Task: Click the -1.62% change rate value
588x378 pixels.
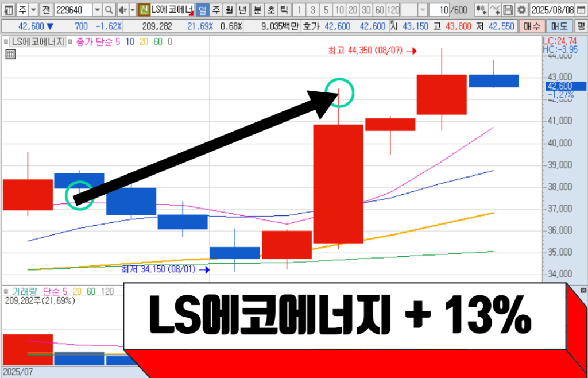Action: pos(109,26)
